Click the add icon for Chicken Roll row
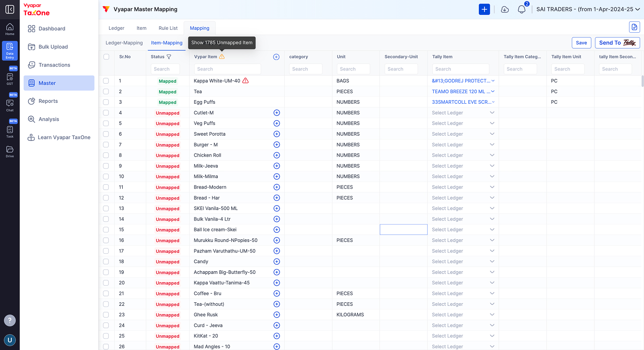This screenshot has height=350, width=644. tap(276, 155)
